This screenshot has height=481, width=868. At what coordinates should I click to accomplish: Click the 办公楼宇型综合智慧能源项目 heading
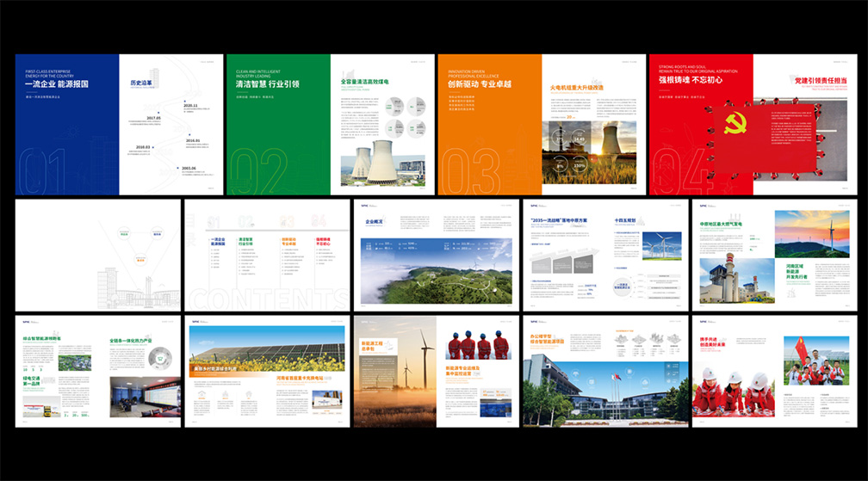(547, 339)
